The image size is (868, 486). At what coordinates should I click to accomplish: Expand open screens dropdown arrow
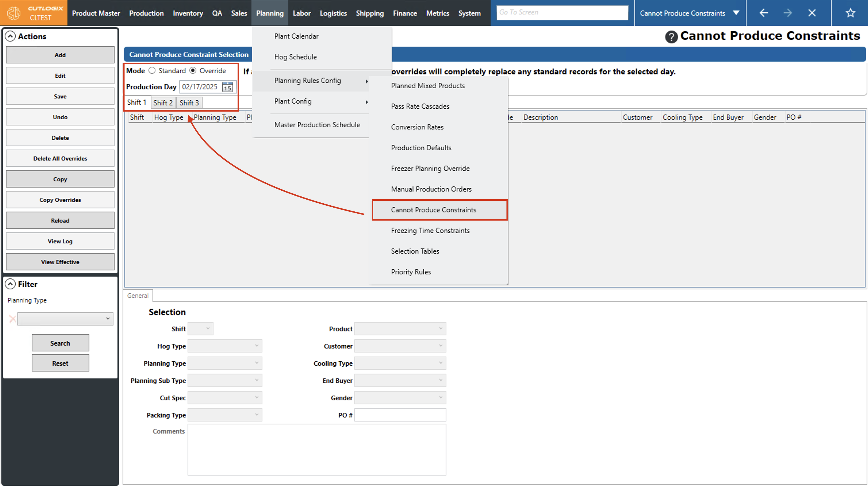click(736, 13)
